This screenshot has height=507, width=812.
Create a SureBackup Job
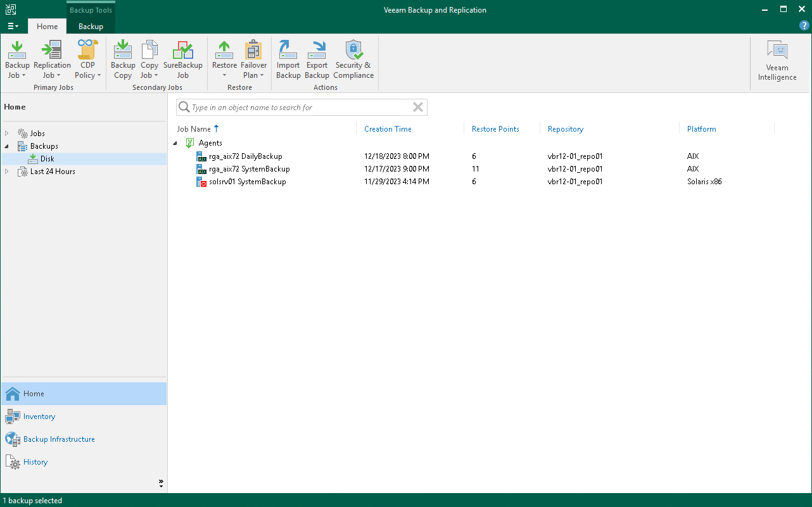[183, 59]
